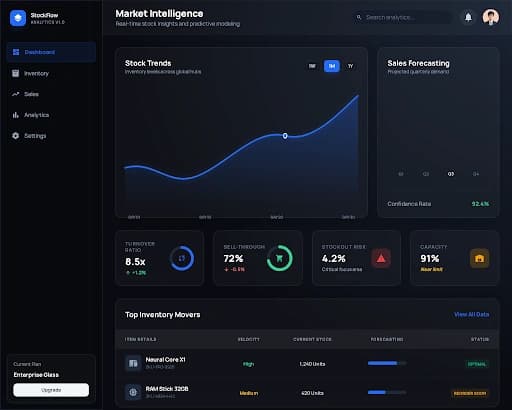Image resolution: width=512 pixels, height=410 pixels.
Task: Click the 'Confidence Rate' label
Action: pos(409,204)
